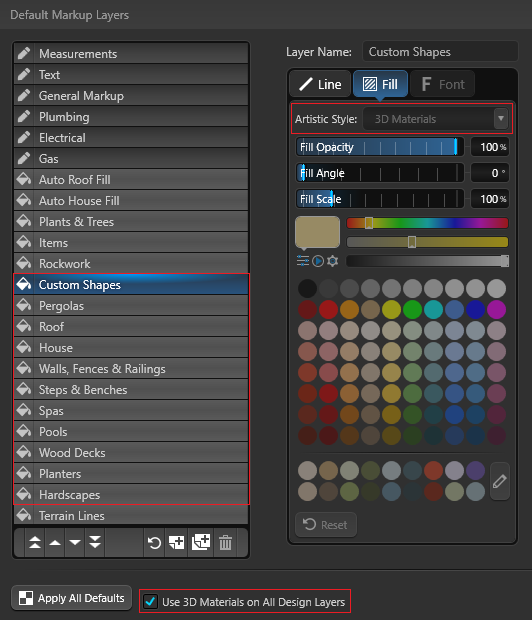Click the circular-arrow reset icon under the layer list
This screenshot has width=532, height=620.
pyautogui.click(x=154, y=542)
